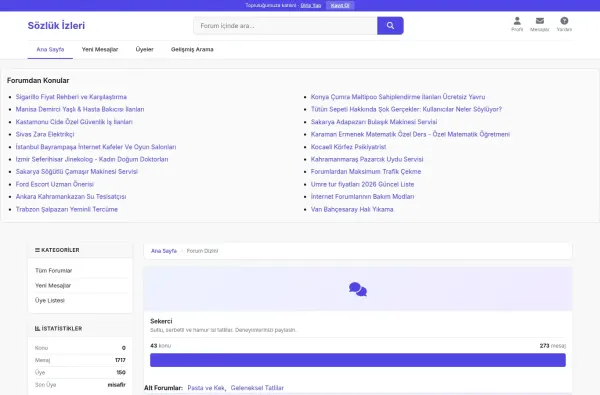
Task: Open the Üyeler tab
Action: tap(144, 49)
